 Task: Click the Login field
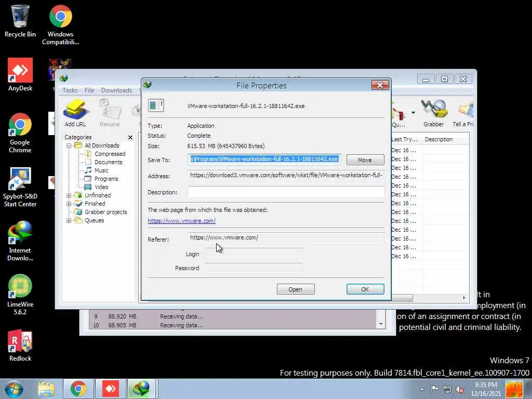pos(254,254)
